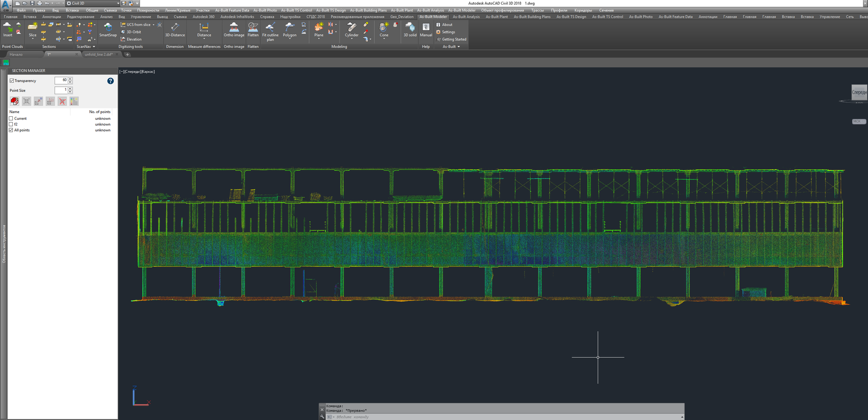Open the Geo_Deviation ribbon tab
Viewport: 868px width, 420px height.
pos(402,17)
